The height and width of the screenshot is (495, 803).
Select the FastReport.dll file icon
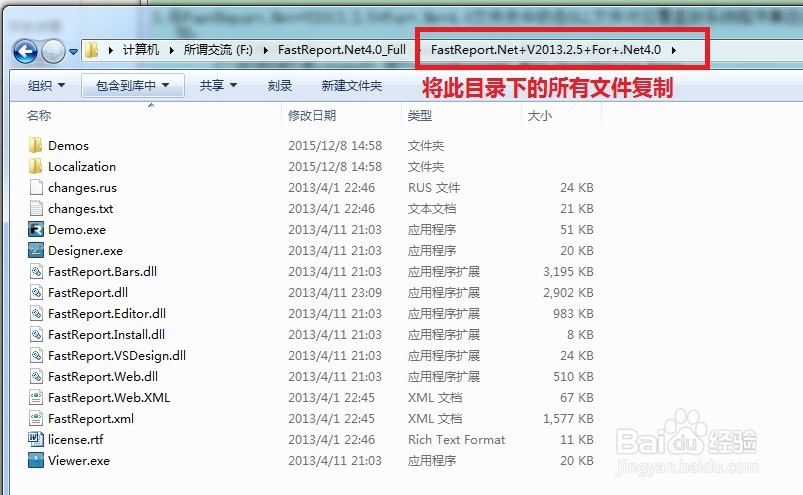coord(36,292)
